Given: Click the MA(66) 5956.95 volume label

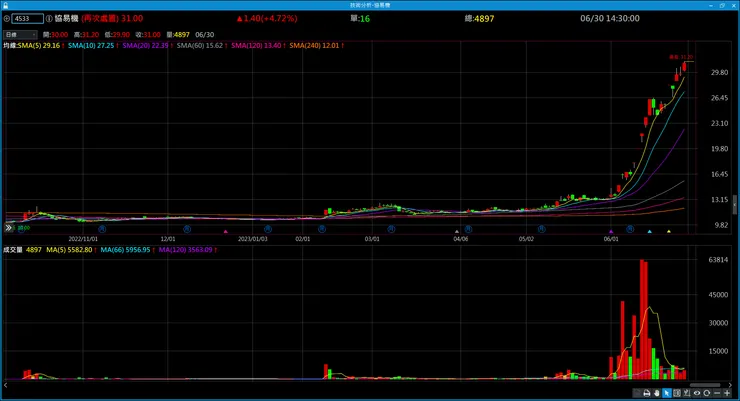Looking at the screenshot, I should [127, 250].
